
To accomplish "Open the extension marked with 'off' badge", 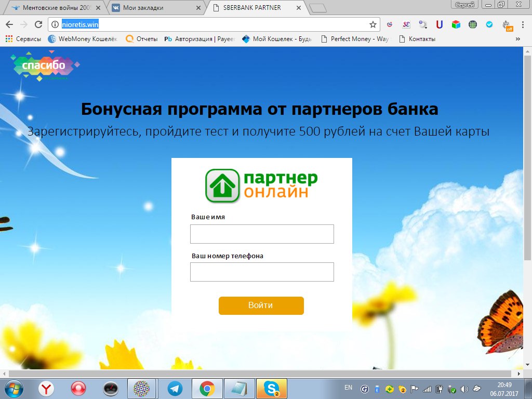I will coord(505,25).
